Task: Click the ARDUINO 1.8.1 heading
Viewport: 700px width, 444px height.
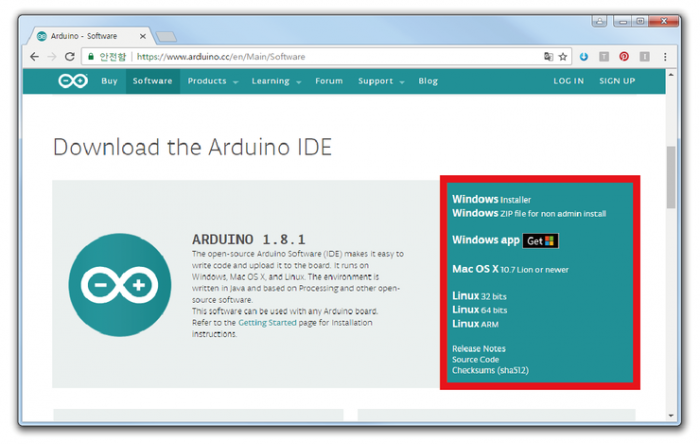Action: pyautogui.click(x=249, y=240)
